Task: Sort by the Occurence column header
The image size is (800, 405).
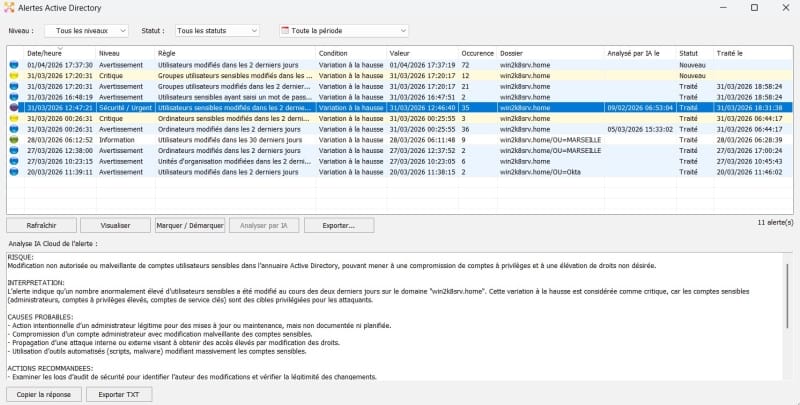Action: tap(477, 52)
